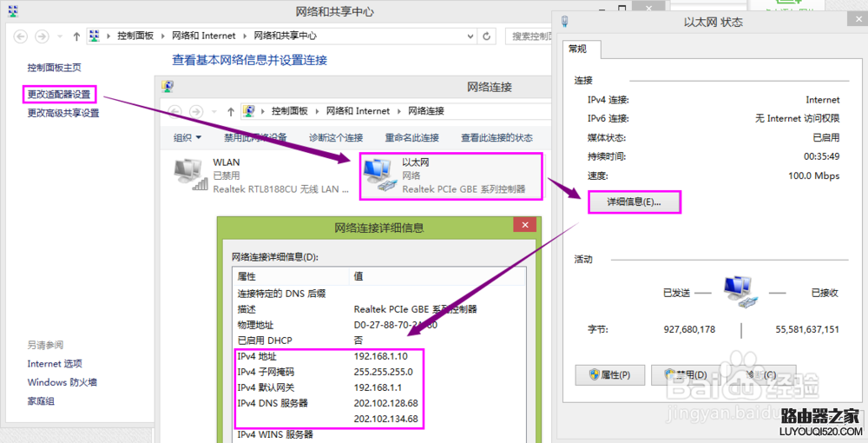
Task: Select 描述 row in details list
Action: tap(379, 309)
